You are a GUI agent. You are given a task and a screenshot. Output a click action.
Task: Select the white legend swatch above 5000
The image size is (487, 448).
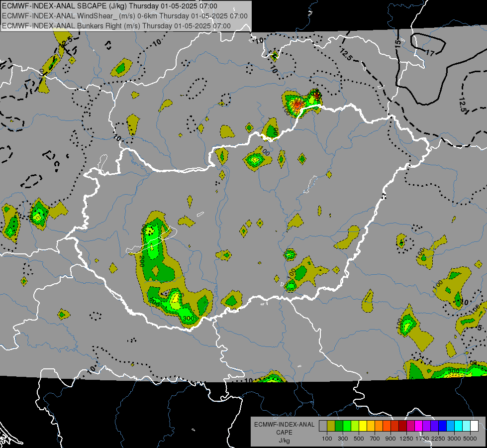(x=475, y=426)
